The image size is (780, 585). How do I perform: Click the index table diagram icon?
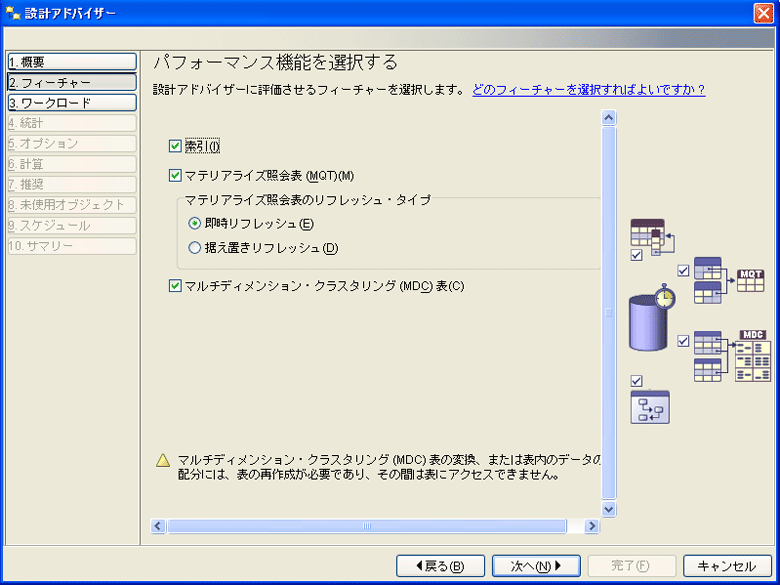click(x=653, y=238)
